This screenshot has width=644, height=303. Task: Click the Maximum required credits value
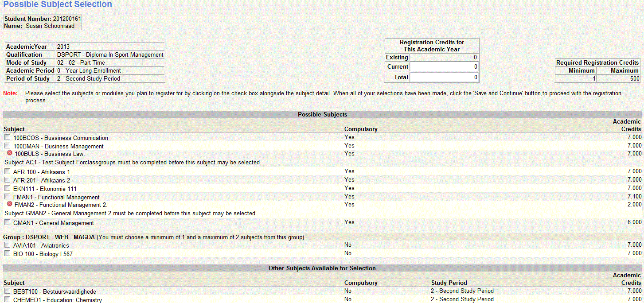pyautogui.click(x=618, y=78)
